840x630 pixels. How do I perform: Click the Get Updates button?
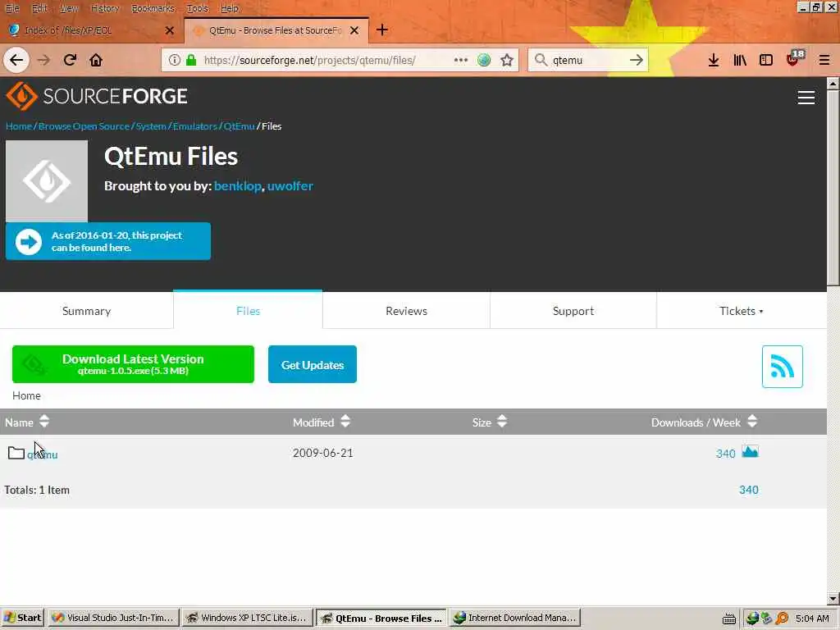click(313, 365)
